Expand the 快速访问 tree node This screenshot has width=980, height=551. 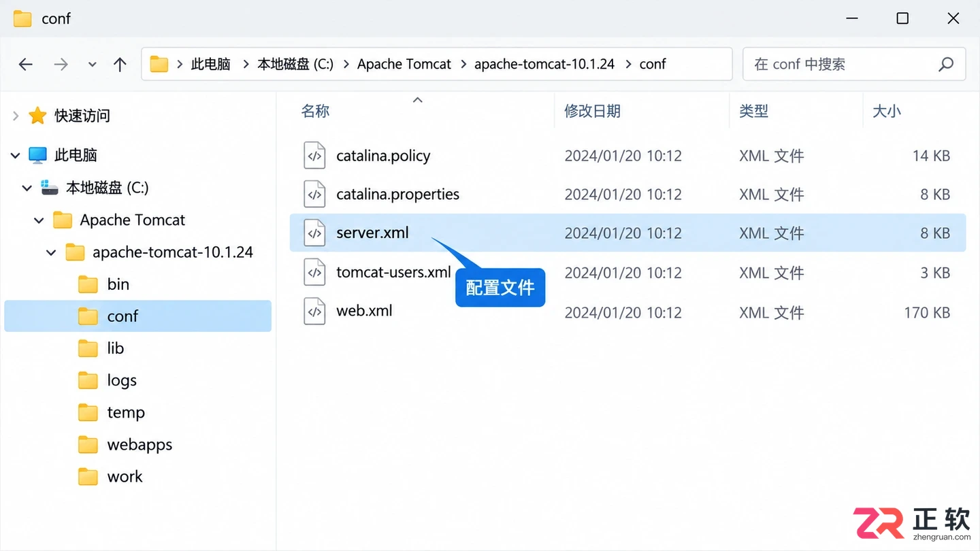[x=15, y=116]
